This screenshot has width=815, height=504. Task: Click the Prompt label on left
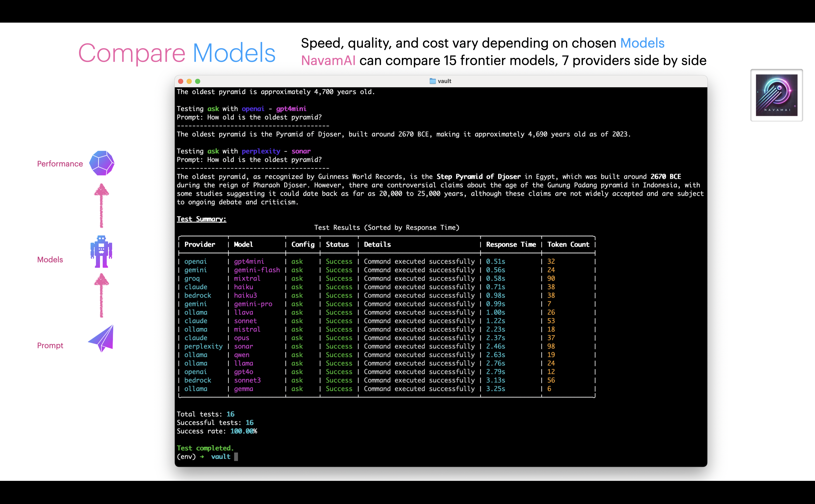tap(50, 345)
